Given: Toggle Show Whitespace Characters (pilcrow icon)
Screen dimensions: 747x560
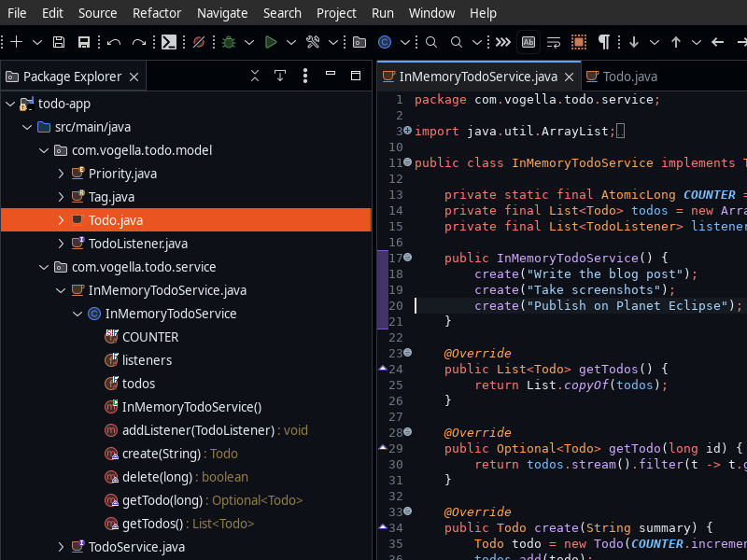Looking at the screenshot, I should 604,42.
